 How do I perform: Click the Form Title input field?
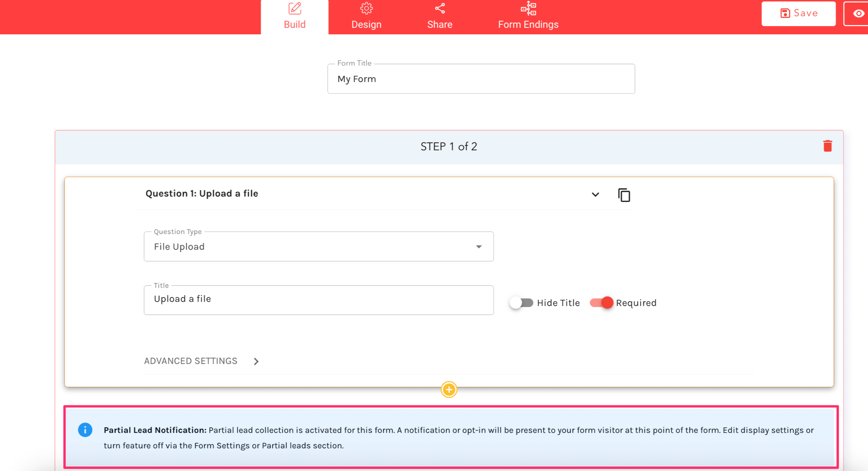(x=481, y=79)
